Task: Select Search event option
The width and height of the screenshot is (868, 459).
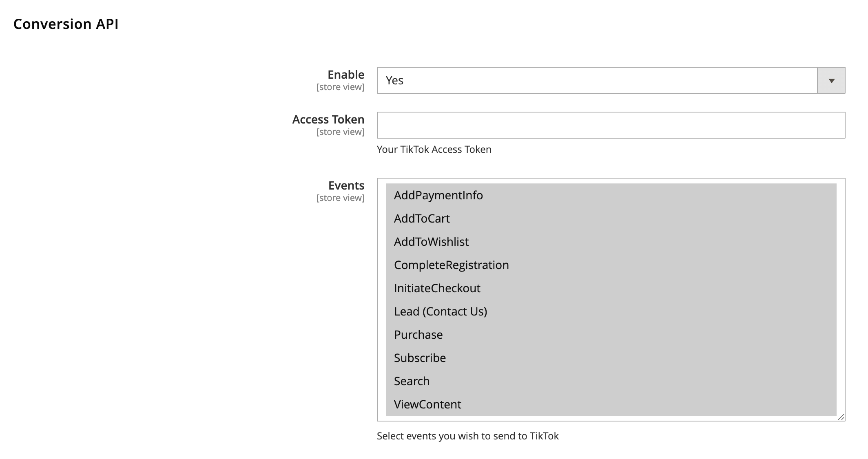Action: coord(412,381)
